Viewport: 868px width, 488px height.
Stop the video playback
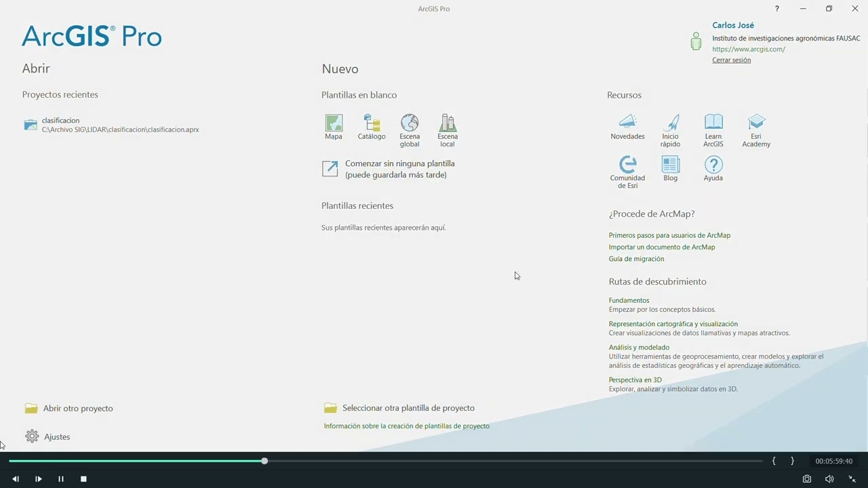point(83,479)
